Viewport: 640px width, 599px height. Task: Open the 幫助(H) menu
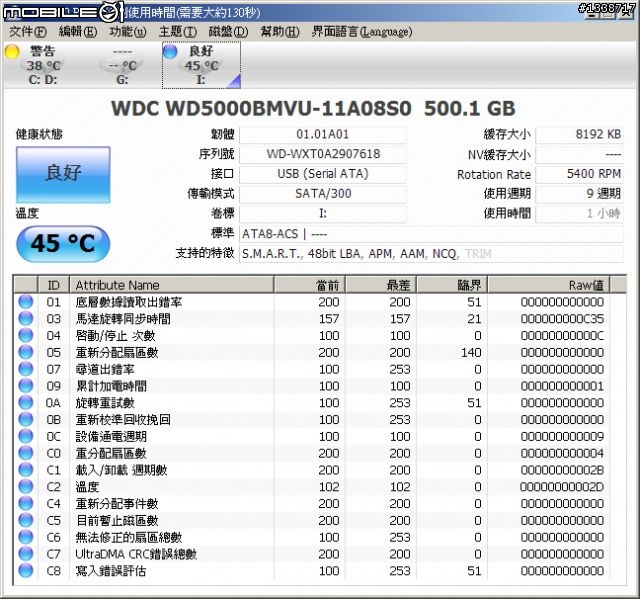coord(280,32)
